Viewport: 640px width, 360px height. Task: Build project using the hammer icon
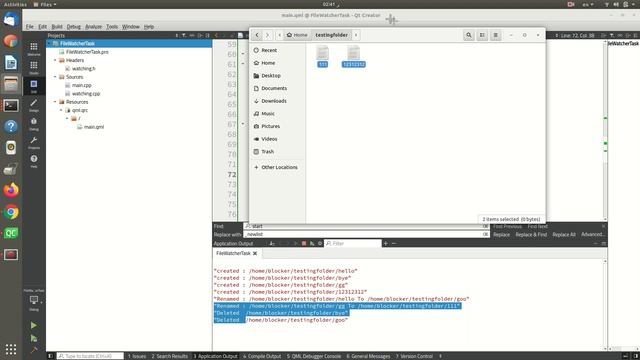pos(34,350)
